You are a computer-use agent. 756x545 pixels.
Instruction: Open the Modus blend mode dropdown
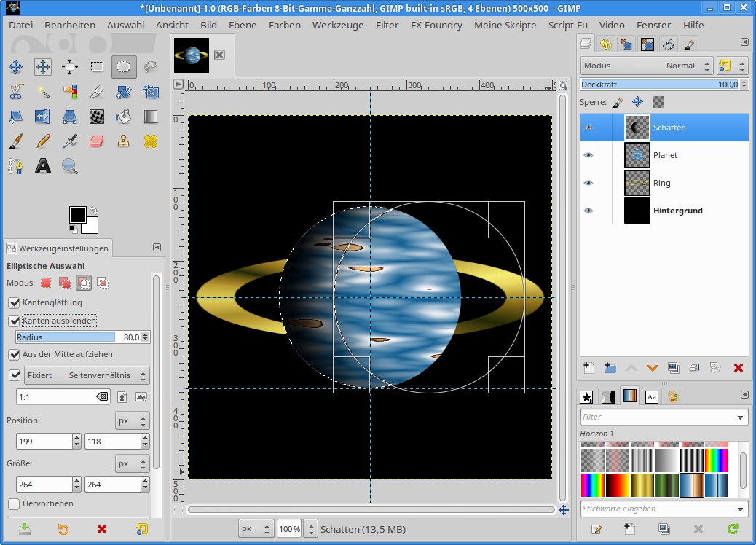point(638,66)
